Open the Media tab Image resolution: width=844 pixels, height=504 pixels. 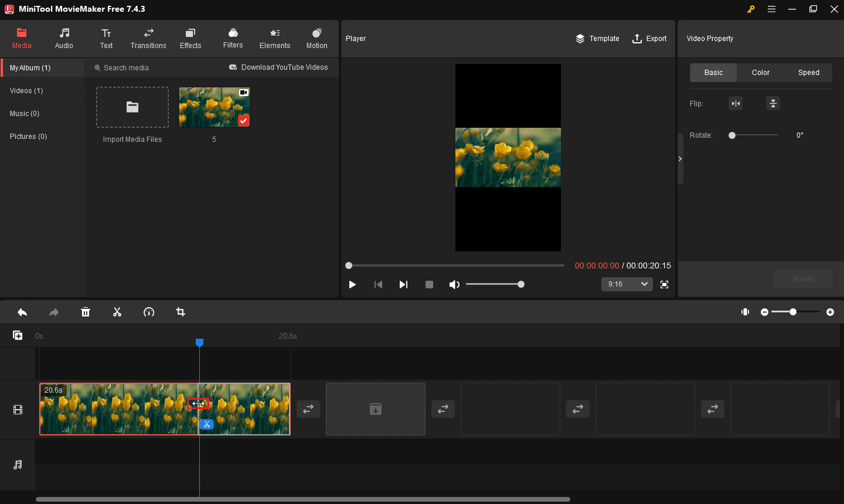coord(22,39)
